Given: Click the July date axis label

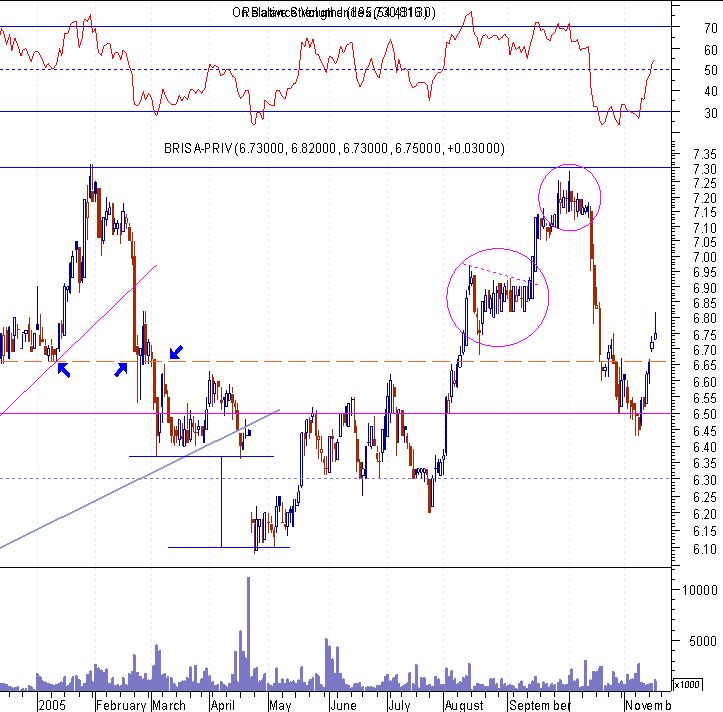Looking at the screenshot, I should click(399, 705).
